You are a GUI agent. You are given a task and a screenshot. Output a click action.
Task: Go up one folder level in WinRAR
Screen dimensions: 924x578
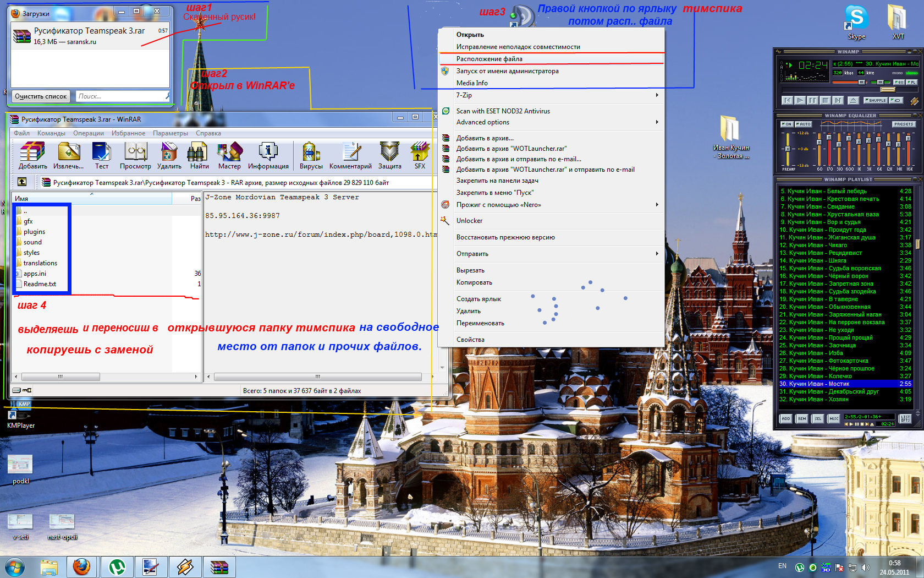click(22, 182)
